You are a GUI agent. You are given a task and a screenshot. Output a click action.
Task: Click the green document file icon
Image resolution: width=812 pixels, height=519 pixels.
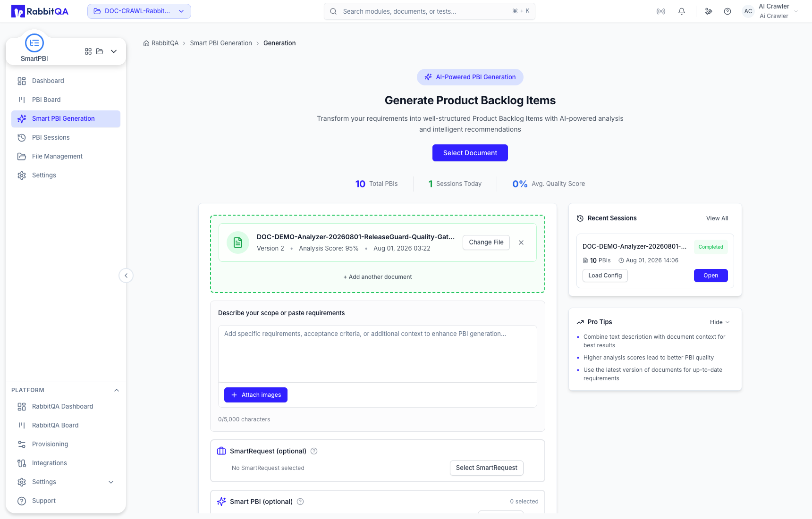(x=238, y=243)
